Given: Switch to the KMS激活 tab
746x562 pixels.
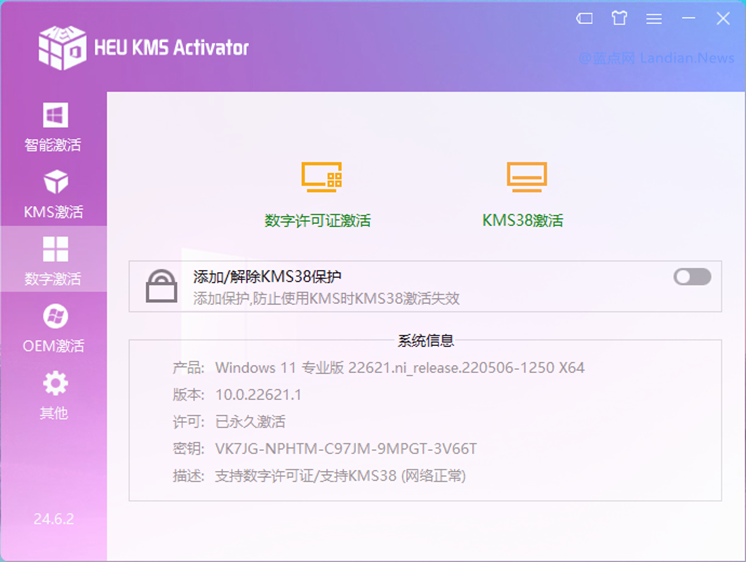Looking at the screenshot, I should pyautogui.click(x=53, y=193).
